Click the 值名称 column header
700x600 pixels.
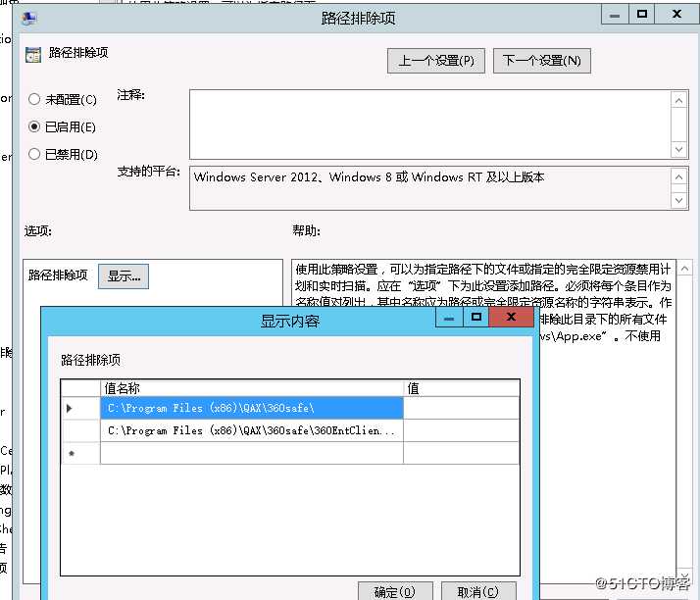point(252,388)
